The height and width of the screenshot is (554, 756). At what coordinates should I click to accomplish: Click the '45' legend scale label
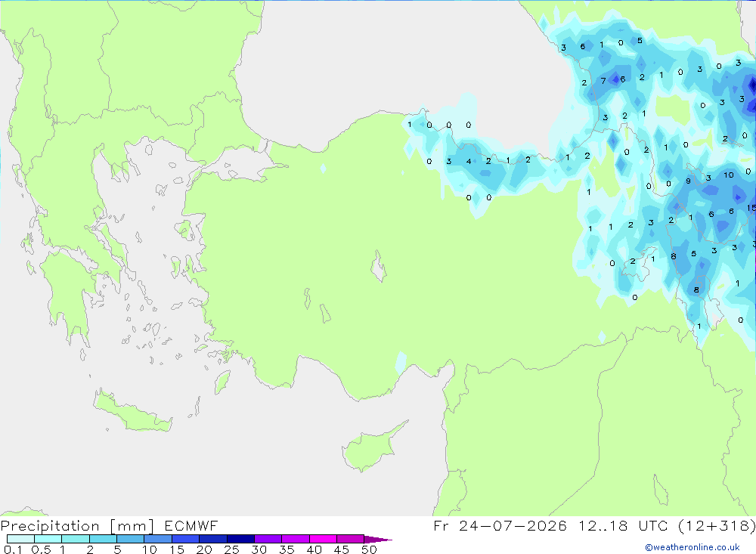[342, 549]
